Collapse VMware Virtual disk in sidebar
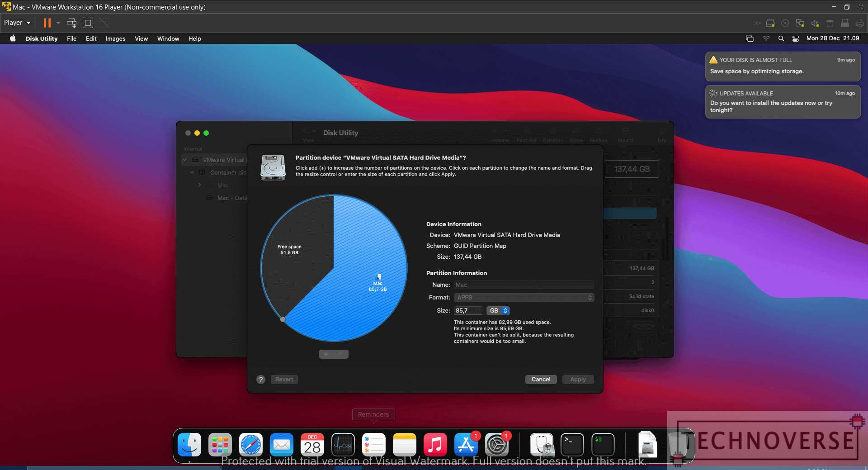 185,160
